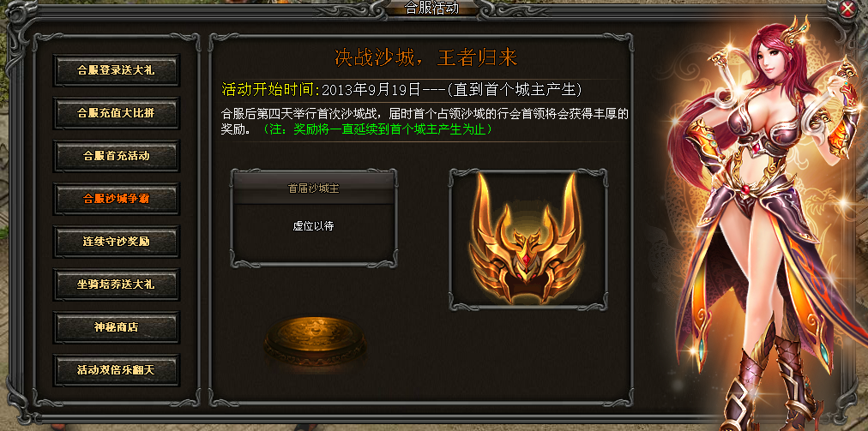Show the 活动双倍乐翻天 event details
The width and height of the screenshot is (868, 431).
pyautogui.click(x=117, y=370)
